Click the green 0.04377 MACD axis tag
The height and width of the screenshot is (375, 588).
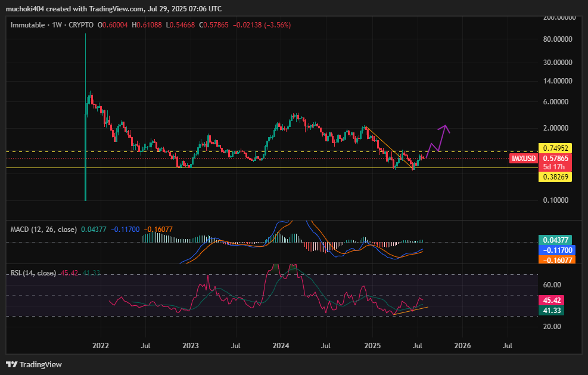(555, 240)
